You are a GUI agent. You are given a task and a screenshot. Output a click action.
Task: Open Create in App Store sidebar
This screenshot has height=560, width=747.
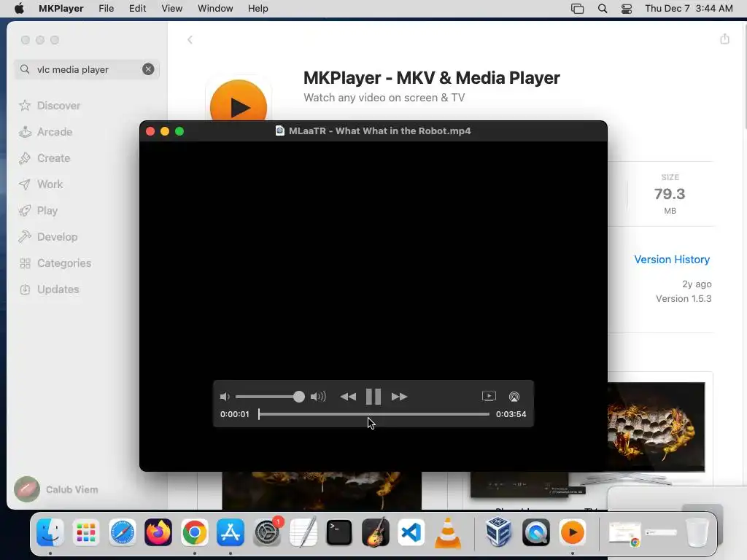pyautogui.click(x=44, y=158)
